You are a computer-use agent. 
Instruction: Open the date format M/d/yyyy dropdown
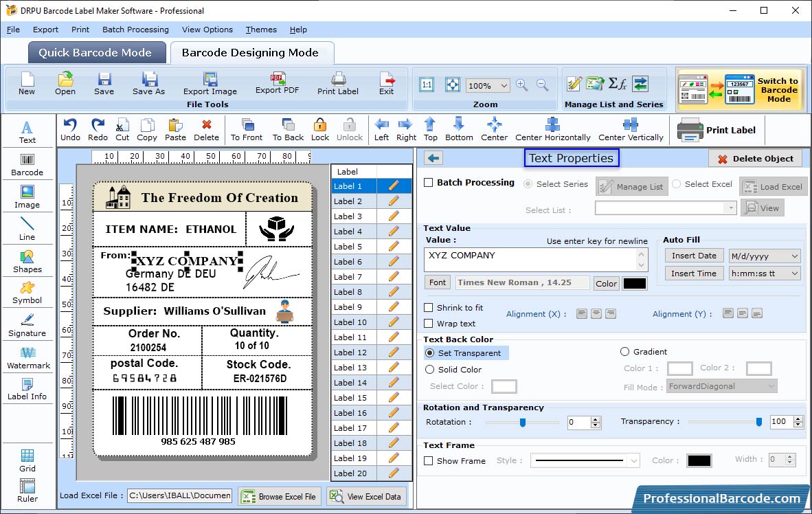[x=794, y=256]
